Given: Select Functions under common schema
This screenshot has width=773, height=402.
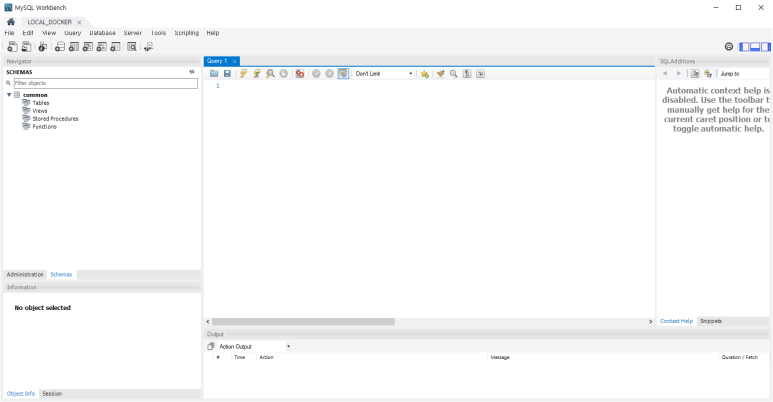Looking at the screenshot, I should click(44, 126).
